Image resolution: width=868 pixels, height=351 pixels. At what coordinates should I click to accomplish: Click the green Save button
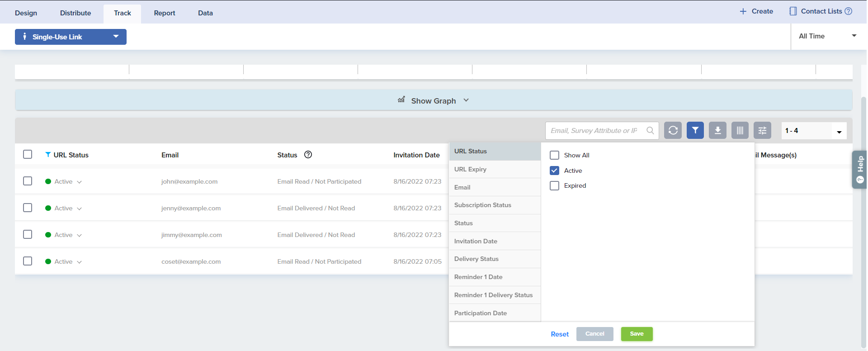point(637,334)
